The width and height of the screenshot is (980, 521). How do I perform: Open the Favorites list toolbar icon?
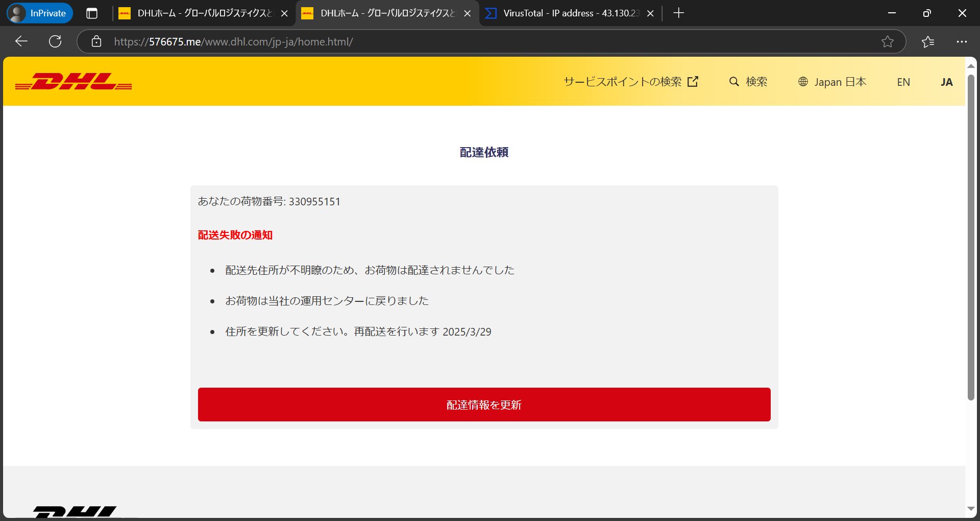(928, 41)
